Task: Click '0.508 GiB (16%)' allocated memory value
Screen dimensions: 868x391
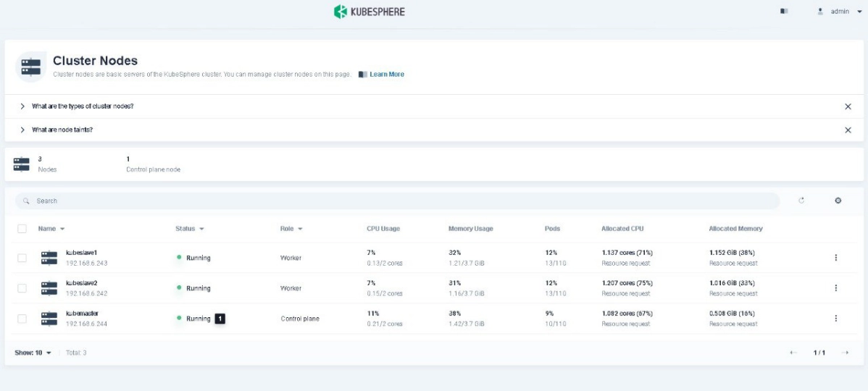Action: [733, 314]
